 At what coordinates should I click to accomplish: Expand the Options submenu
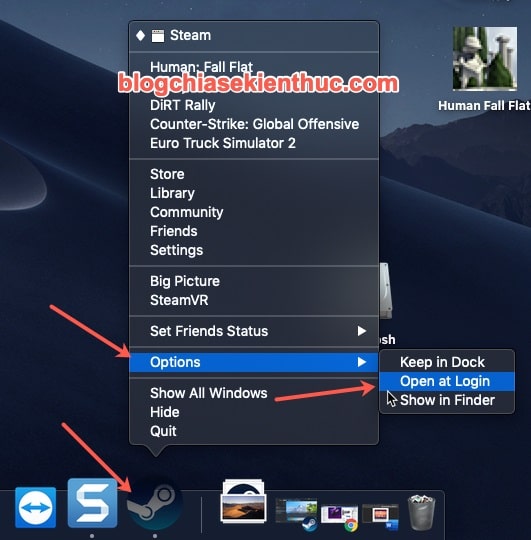pyautogui.click(x=254, y=362)
